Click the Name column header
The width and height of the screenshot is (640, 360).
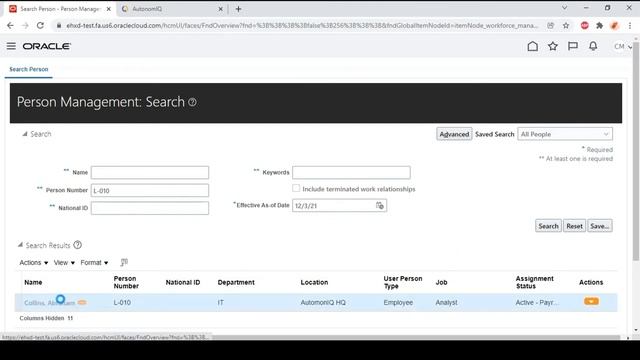[33, 282]
